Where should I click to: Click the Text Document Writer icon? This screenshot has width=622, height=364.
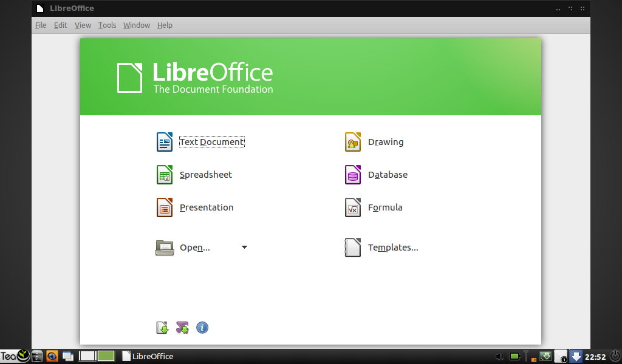165,142
